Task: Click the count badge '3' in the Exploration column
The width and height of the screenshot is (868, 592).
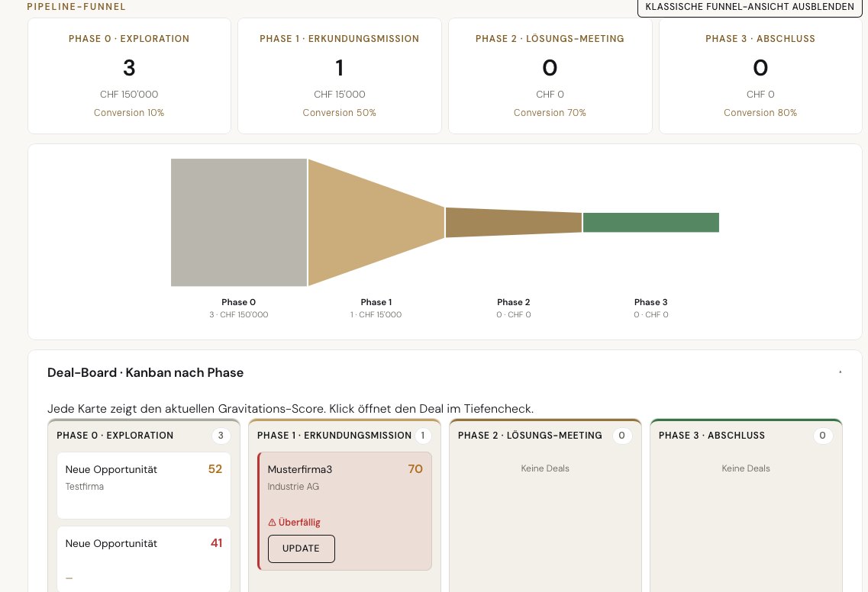Action: 221,436
